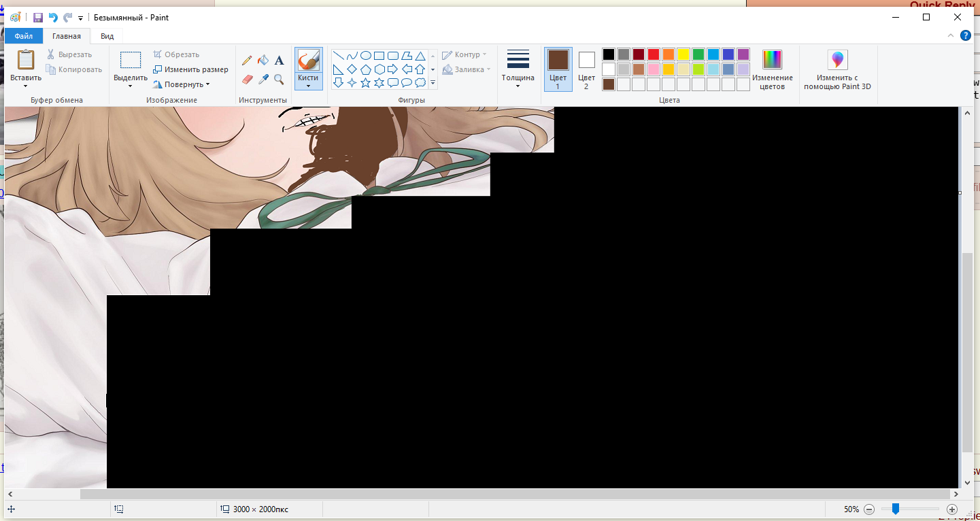980x521 pixels.
Task: Click the Undo arrow in title bar
Action: pyautogui.click(x=53, y=18)
